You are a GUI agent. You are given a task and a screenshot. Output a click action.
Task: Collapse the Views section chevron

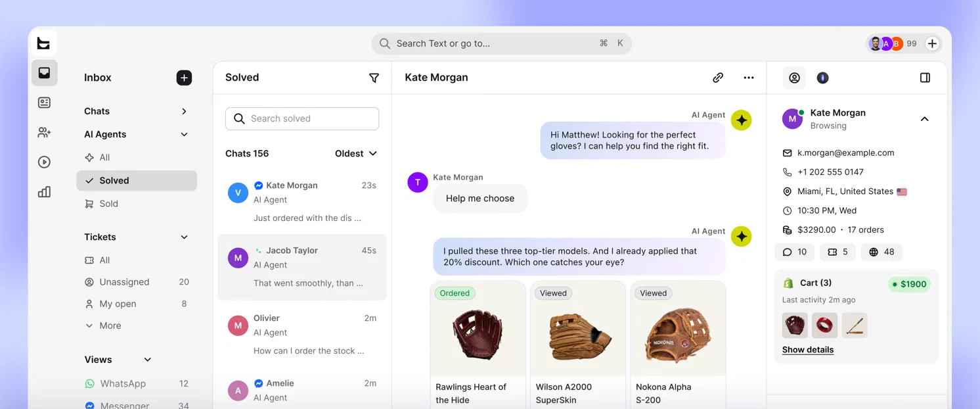click(x=147, y=360)
